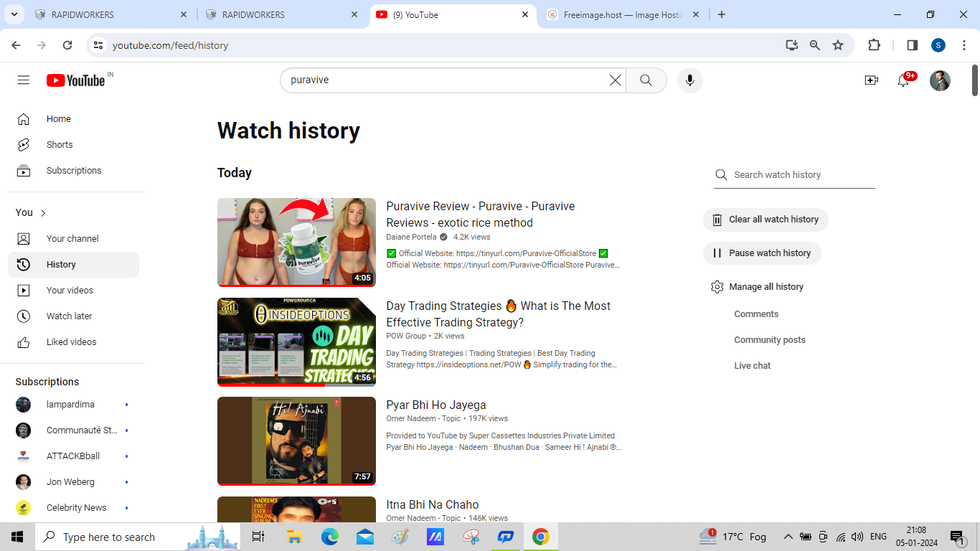This screenshot has width=980, height=551.
Task: Open Manage all history
Action: click(x=757, y=287)
